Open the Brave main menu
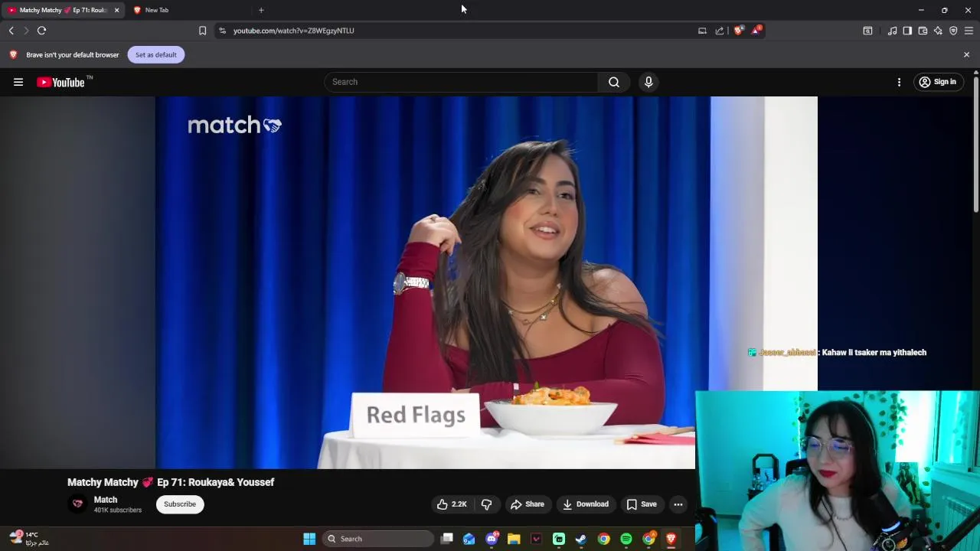 click(x=969, y=31)
